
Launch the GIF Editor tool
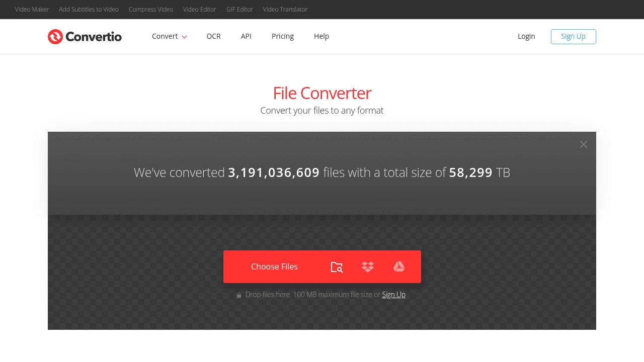click(239, 10)
